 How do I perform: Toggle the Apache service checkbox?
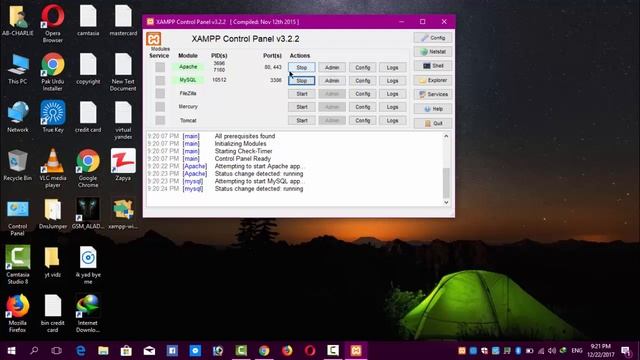(160, 67)
